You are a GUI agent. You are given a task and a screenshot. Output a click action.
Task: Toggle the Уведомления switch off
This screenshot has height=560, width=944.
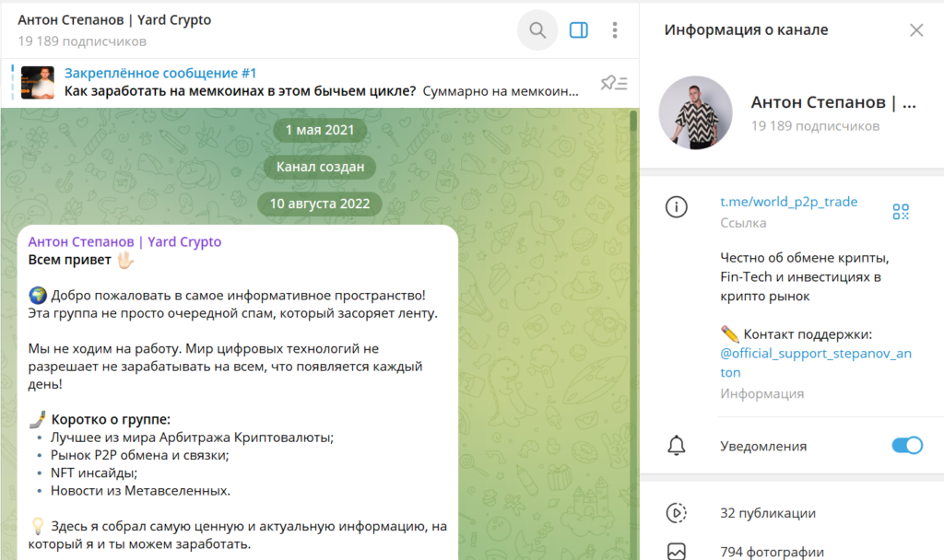[x=907, y=446]
